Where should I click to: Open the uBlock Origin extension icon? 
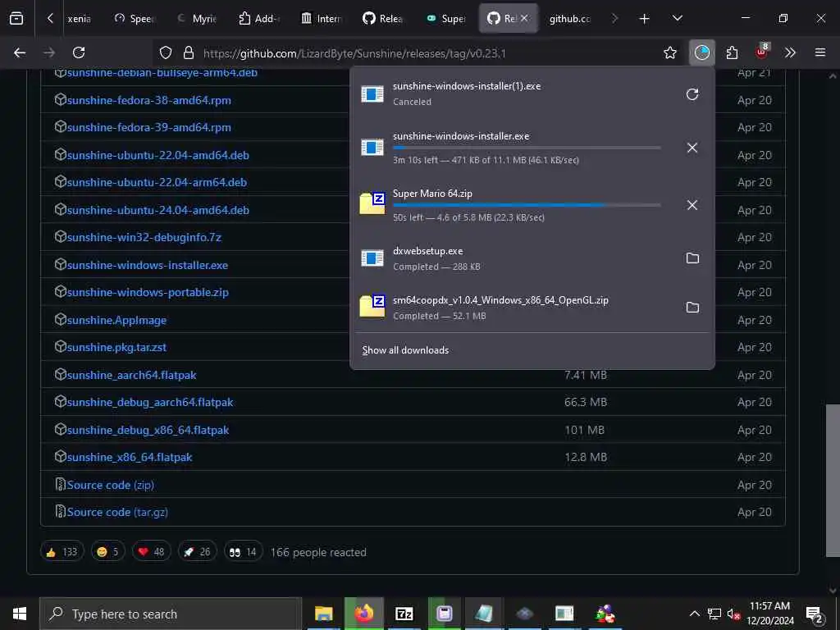[761, 52]
